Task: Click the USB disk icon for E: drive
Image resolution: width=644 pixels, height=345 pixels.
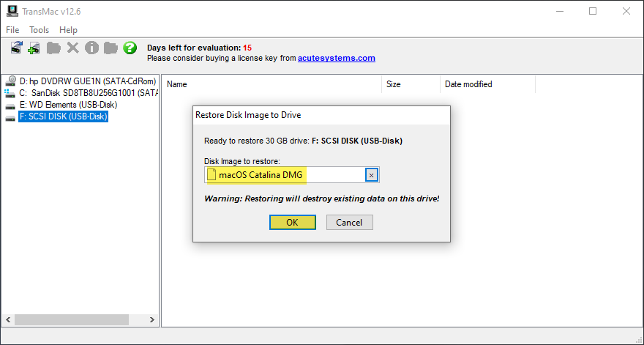Action: coord(10,106)
